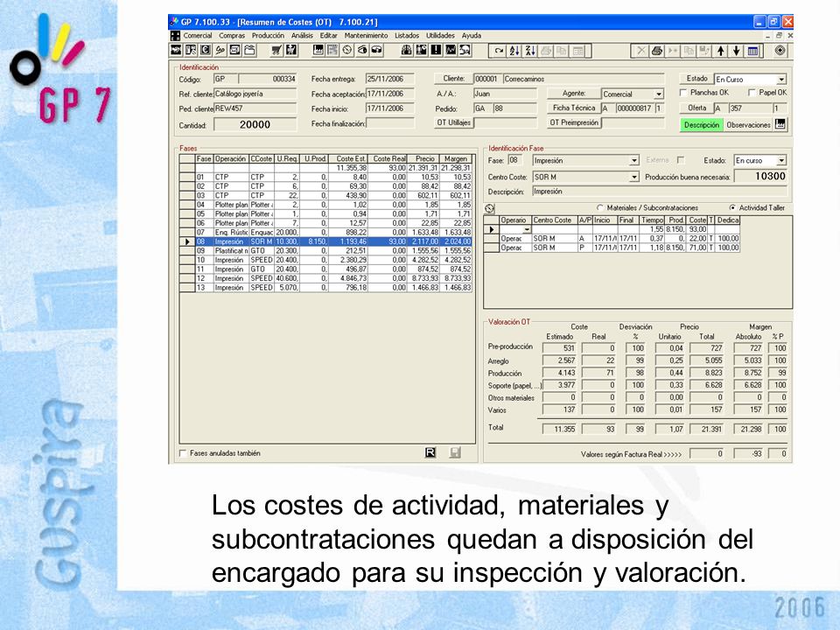Click the OT Utillajes button
Viewport: 840px width, 630px height.
pos(453,122)
